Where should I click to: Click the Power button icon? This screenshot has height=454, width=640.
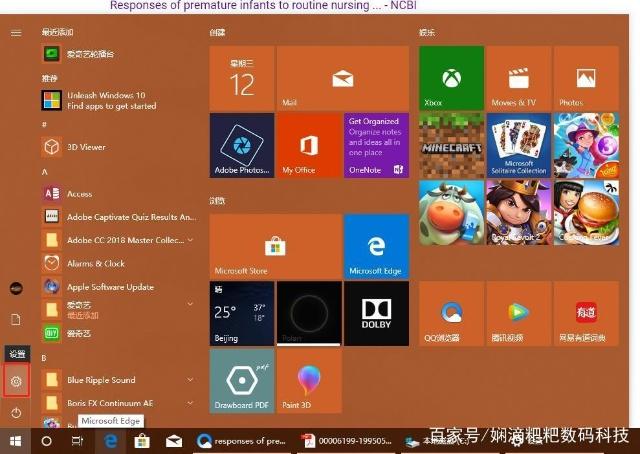click(16, 413)
